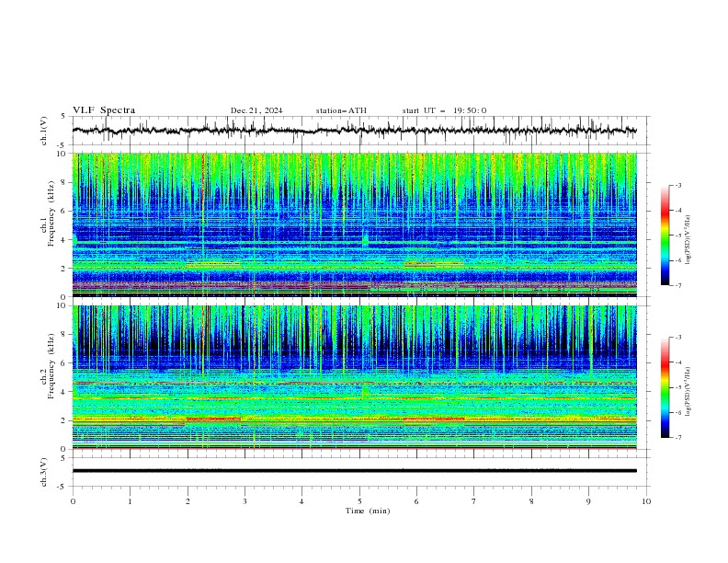This screenshot has height=563, width=728.
Task: Click time axis tick label "5"
Action: pos(359,501)
